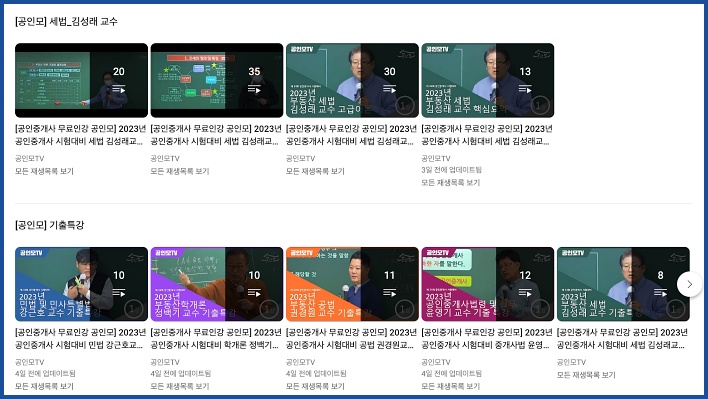Open the 20-video 세법 playlist thumbnail
Screen dimensions: 708x399
(81, 80)
